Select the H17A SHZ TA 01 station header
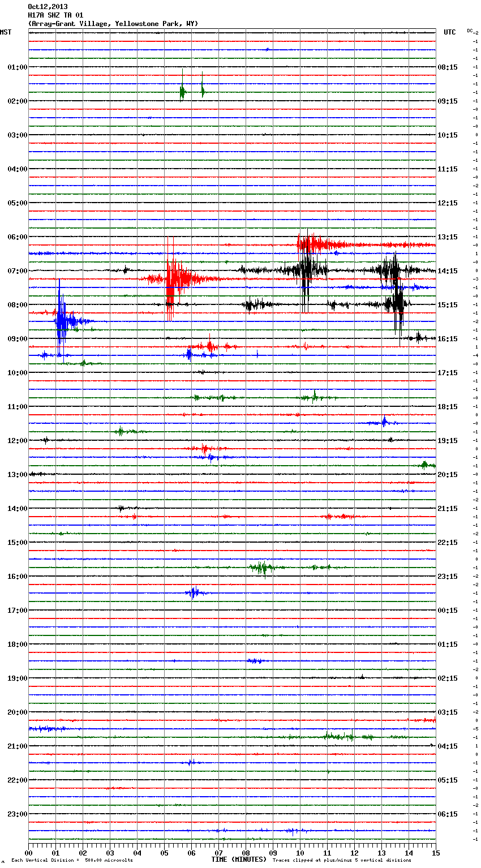Screen dimensions: 481x868 point(55,15)
